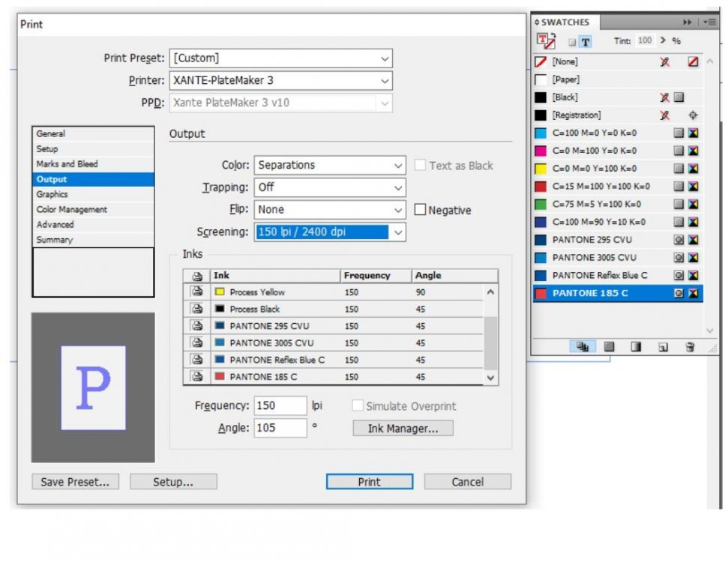Viewport: 728px width, 562px height.
Task: Click the Cancel button
Action: [468, 482]
